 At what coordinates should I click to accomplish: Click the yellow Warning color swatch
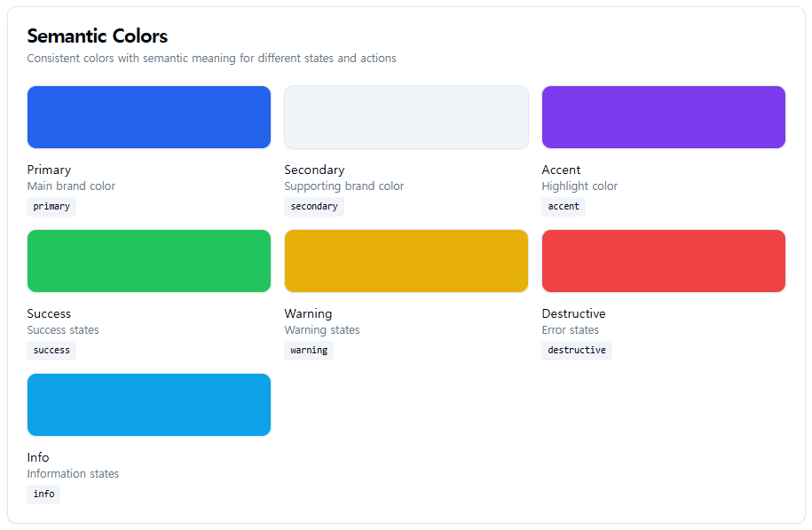(x=406, y=261)
